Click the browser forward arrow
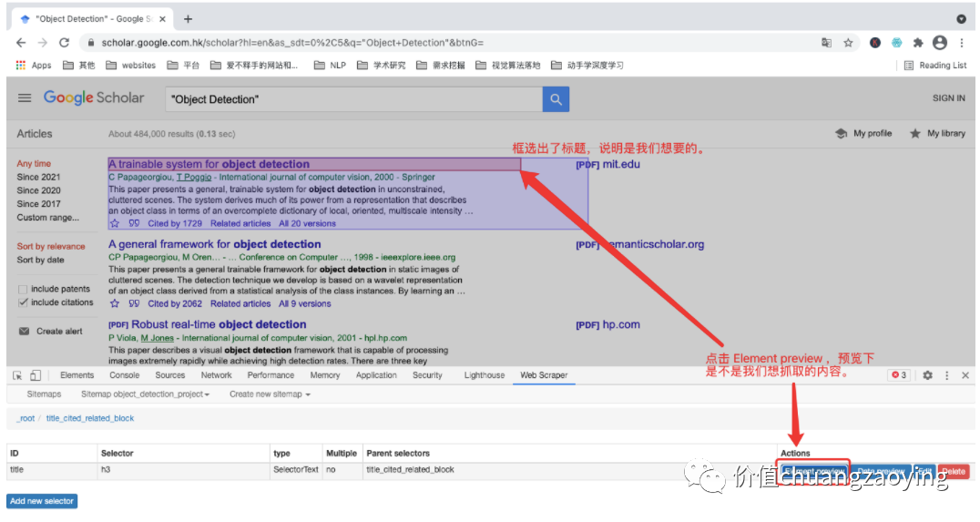Image resolution: width=980 pixels, height=522 pixels. tap(43, 43)
